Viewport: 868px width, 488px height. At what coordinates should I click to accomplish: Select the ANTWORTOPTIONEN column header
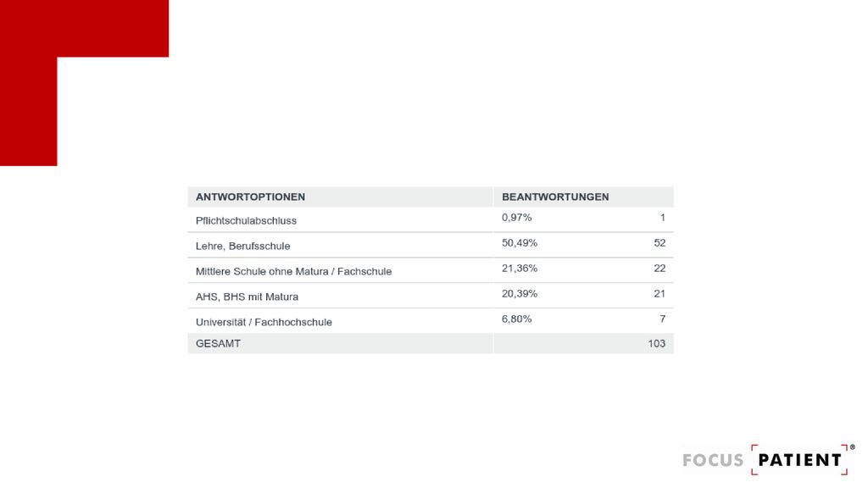(x=250, y=197)
